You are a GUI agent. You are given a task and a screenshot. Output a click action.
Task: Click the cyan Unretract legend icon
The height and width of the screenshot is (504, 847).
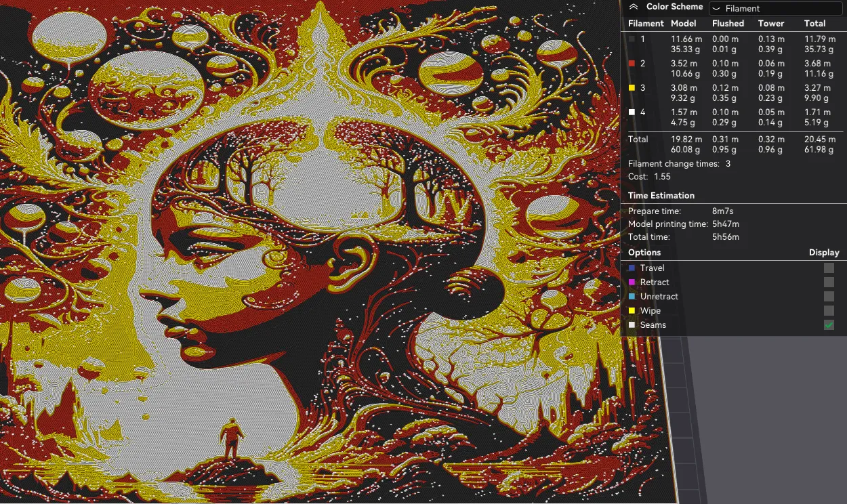(x=632, y=297)
